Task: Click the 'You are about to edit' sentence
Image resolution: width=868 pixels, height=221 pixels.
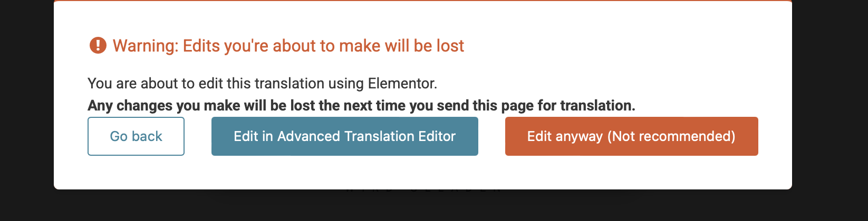Action: pyautogui.click(x=263, y=83)
